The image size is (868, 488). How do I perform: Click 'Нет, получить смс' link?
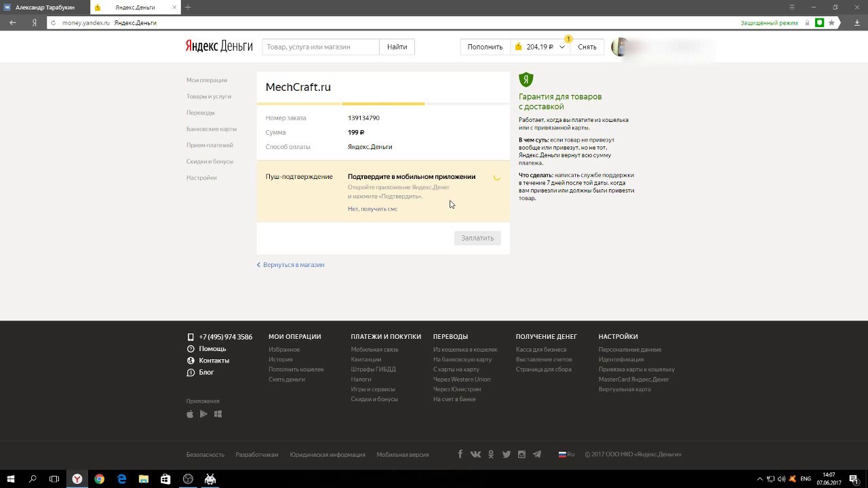(x=372, y=209)
